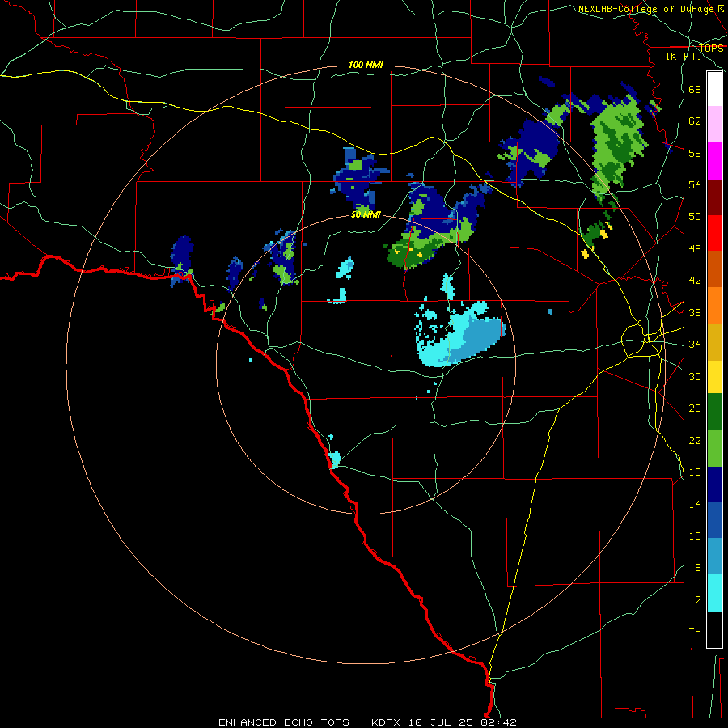Viewport: 728px width, 728px height.
Task: Click the legend value 14
Action: (x=695, y=504)
